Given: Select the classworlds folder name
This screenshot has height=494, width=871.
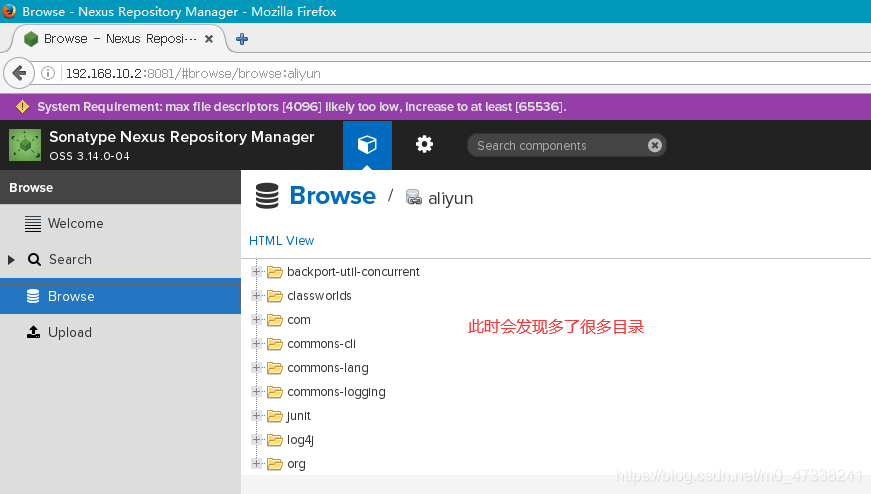Looking at the screenshot, I should [319, 296].
